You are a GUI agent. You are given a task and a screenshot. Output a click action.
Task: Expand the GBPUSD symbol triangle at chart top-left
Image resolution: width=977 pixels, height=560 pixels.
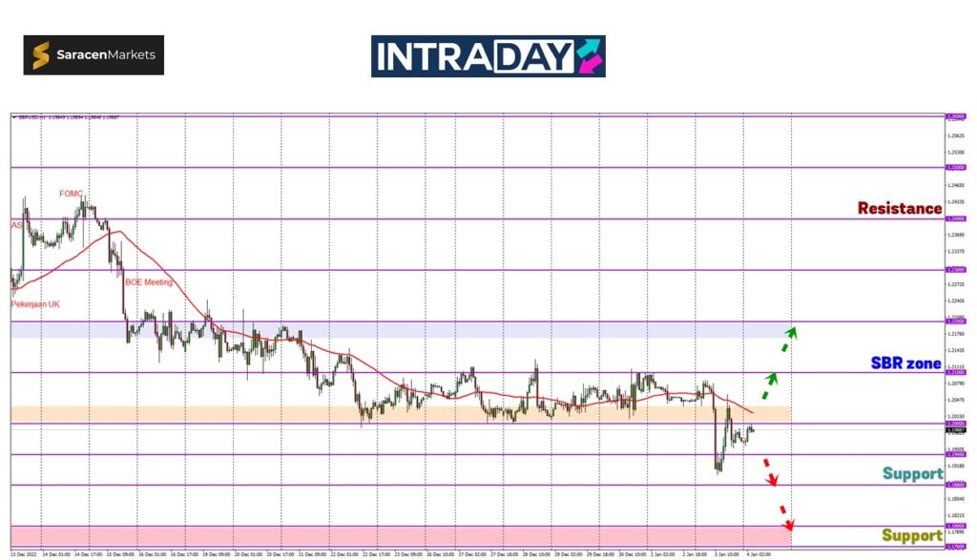tap(14, 117)
